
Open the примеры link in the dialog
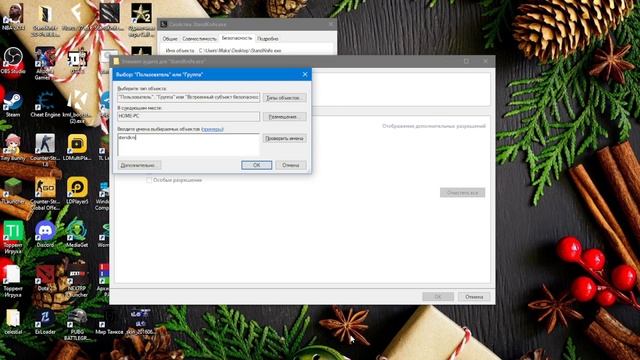(212, 129)
